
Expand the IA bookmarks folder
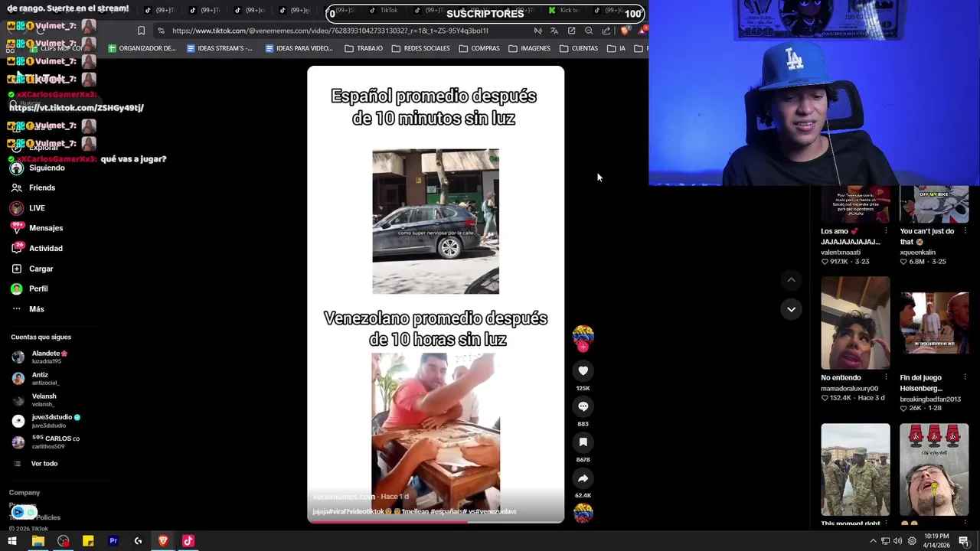click(x=616, y=48)
